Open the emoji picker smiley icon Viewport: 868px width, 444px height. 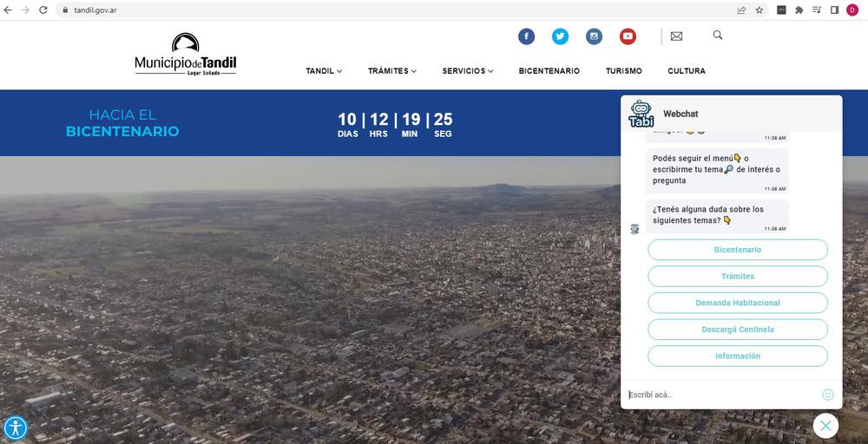[828, 395]
